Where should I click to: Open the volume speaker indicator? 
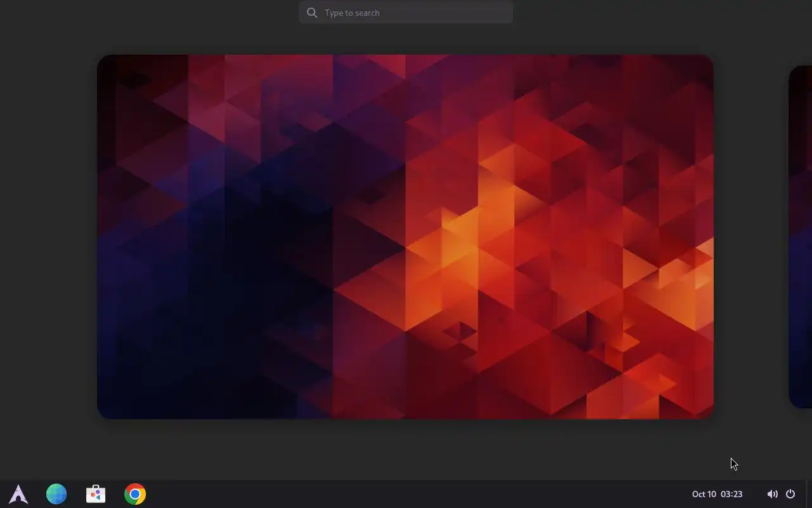tap(772, 494)
